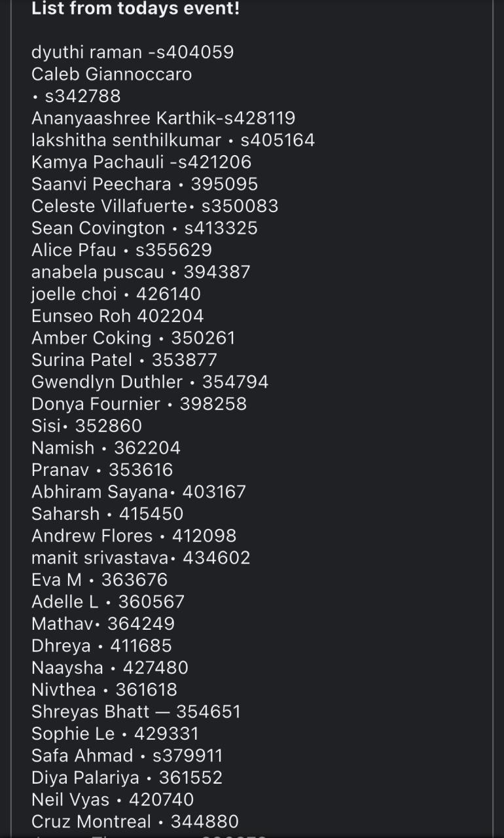
Task: Click the Ananyaashree Karthik-s428119 line
Action: point(163,118)
